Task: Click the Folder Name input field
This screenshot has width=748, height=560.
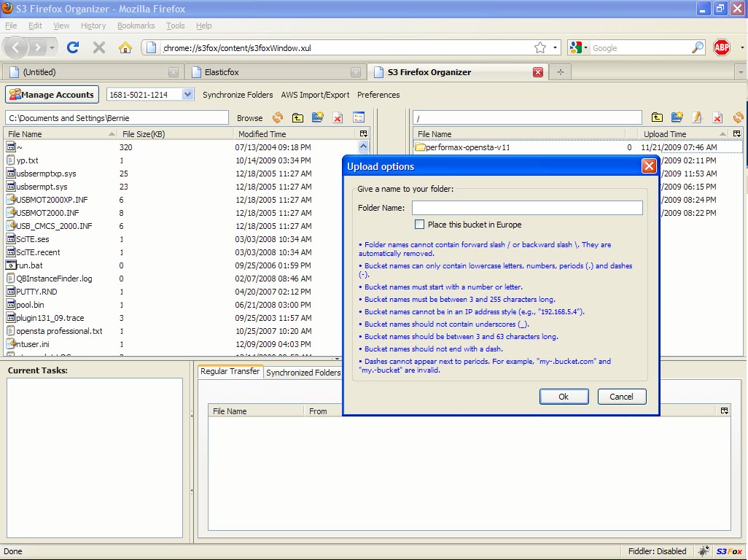Action: [527, 208]
